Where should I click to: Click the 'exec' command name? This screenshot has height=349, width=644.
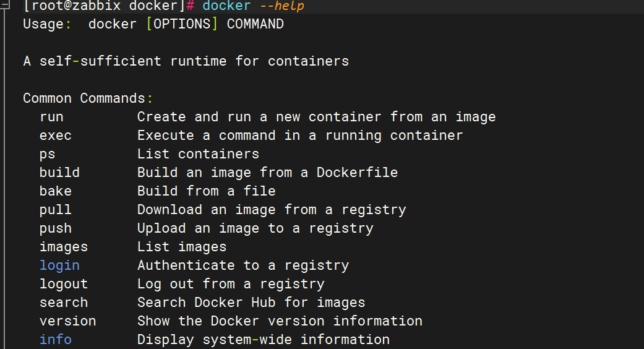tap(56, 136)
